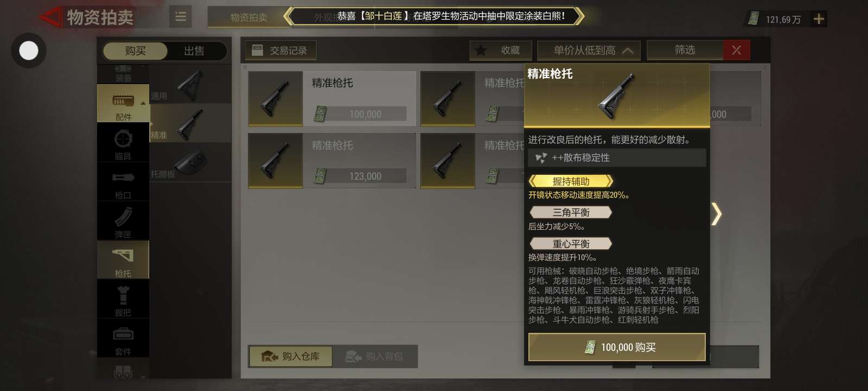This screenshot has height=391, width=868.
Task: Show next item with the right chevron
Action: tap(717, 214)
